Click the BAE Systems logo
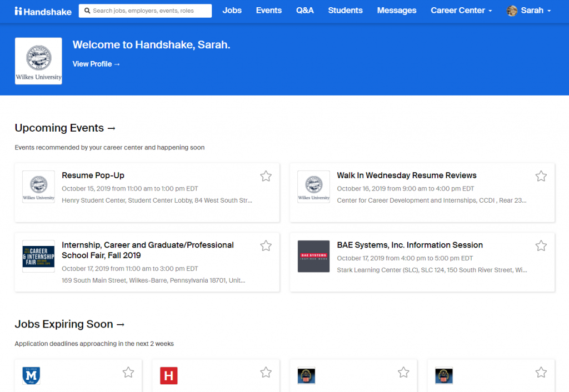Image resolution: width=569 pixels, height=392 pixels. (313, 257)
